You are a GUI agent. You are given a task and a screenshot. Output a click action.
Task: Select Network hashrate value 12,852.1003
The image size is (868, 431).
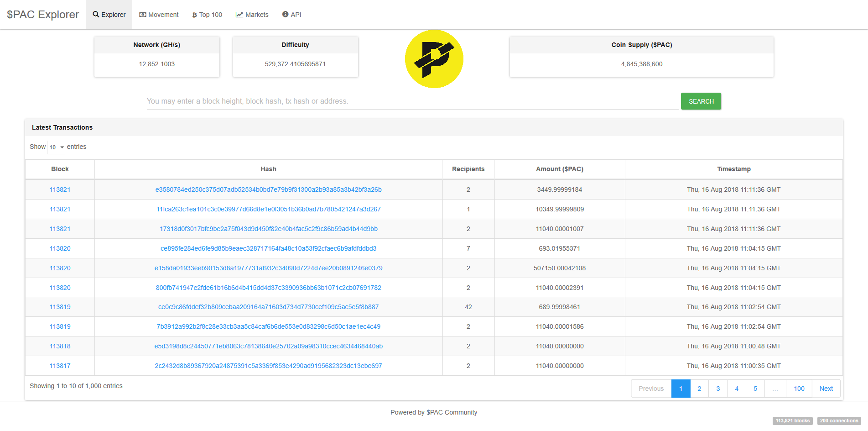(x=157, y=64)
